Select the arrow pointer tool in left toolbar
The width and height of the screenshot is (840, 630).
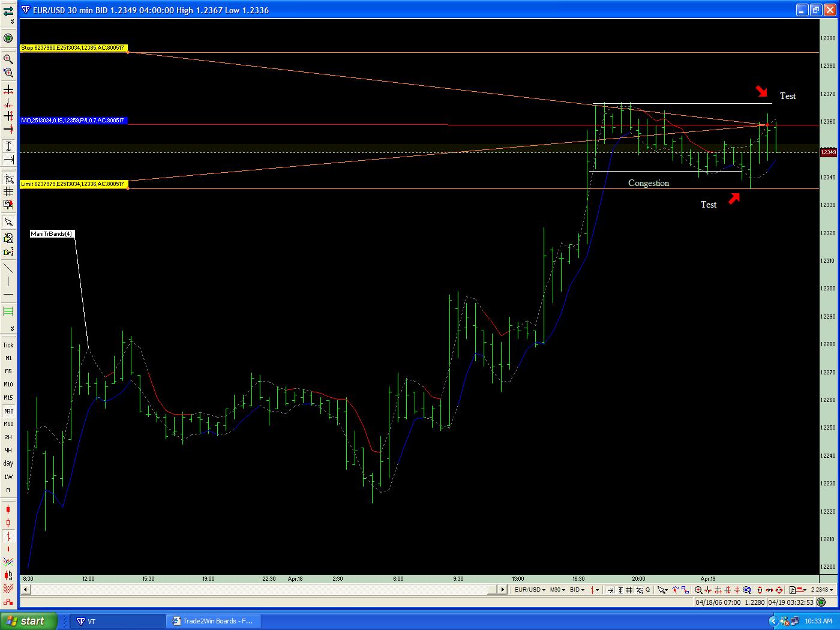(x=8, y=223)
